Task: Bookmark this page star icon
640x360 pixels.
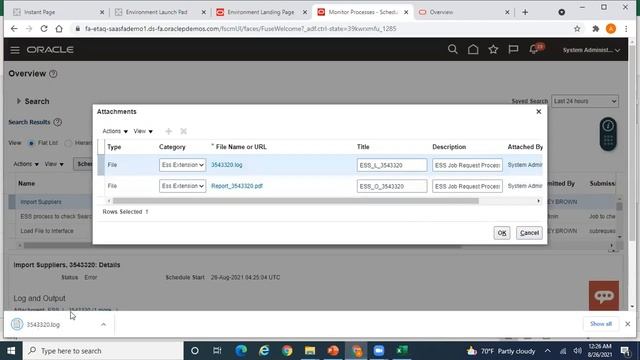Action: 577,29
